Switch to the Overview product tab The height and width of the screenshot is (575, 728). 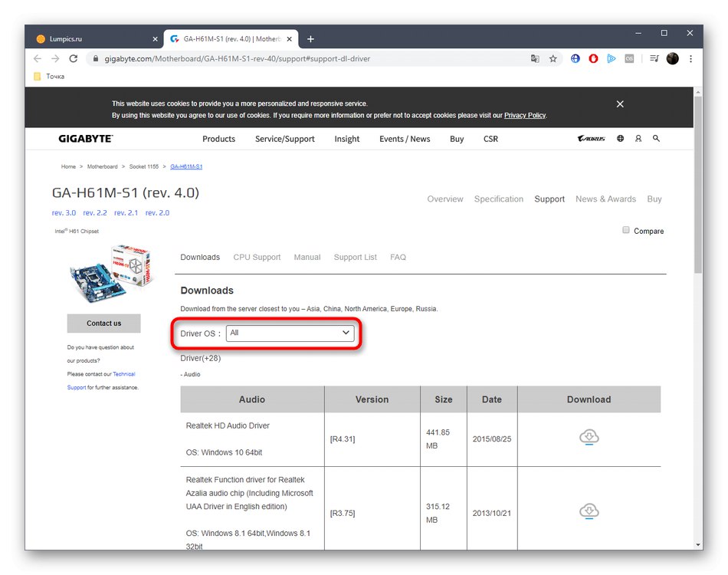444,199
